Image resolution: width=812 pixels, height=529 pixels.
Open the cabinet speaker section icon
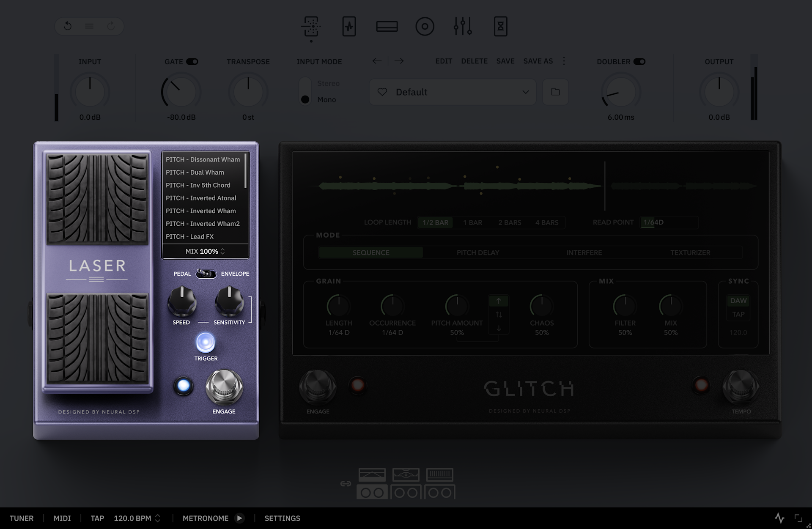point(425,27)
